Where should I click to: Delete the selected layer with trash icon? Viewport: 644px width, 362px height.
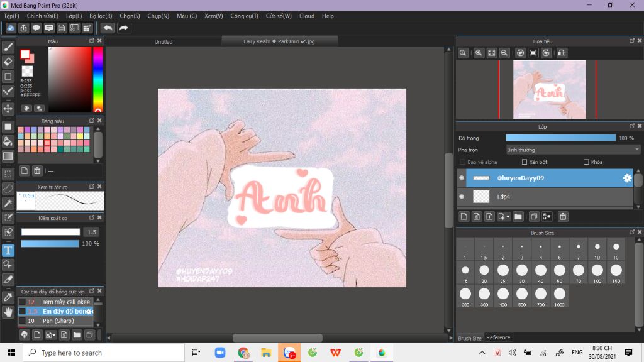563,217
